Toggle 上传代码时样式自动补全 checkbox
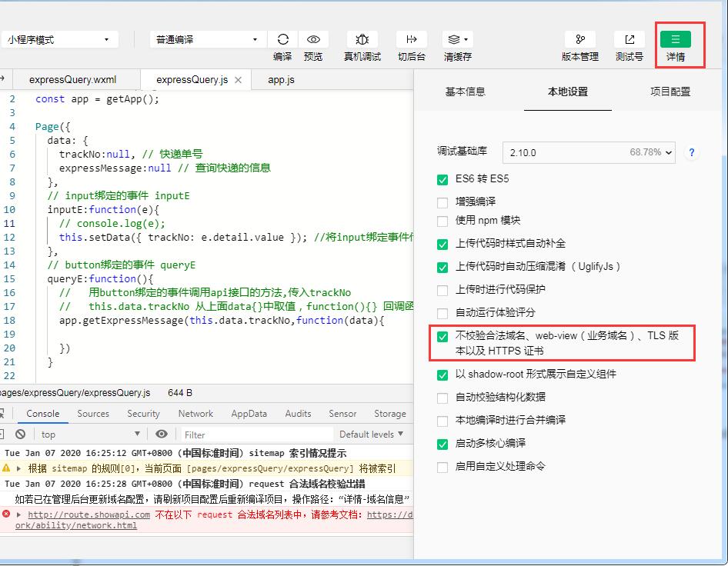Viewport: 728px width, 566px height. pyautogui.click(x=442, y=245)
